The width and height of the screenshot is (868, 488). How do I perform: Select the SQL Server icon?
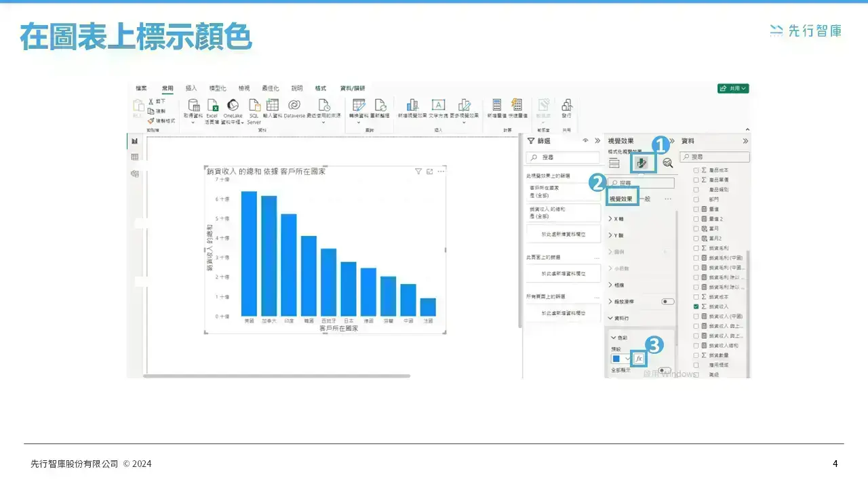254,105
